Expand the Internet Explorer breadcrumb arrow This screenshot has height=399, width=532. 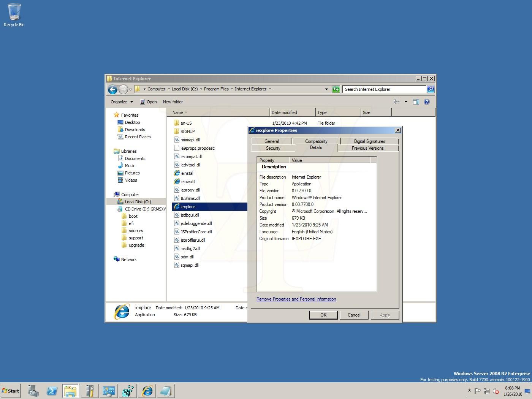pyautogui.click(x=270, y=89)
